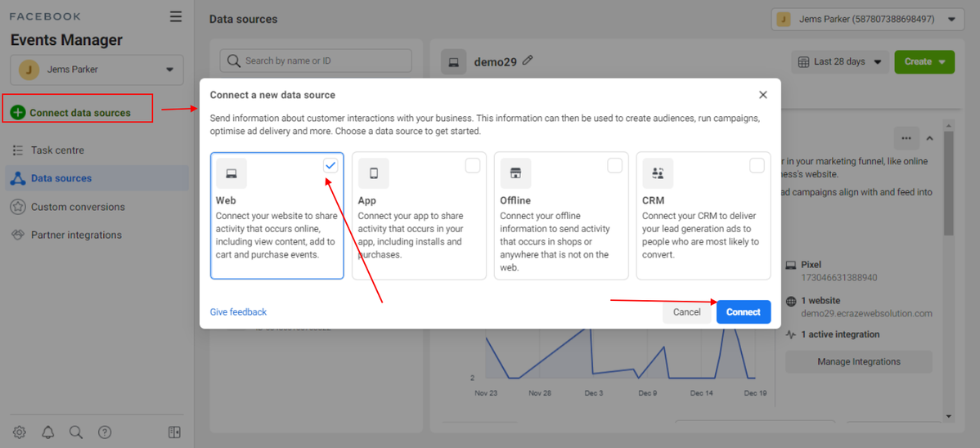980x448 pixels.
Task: Open Partner integrations menu item
Action: [x=76, y=235]
